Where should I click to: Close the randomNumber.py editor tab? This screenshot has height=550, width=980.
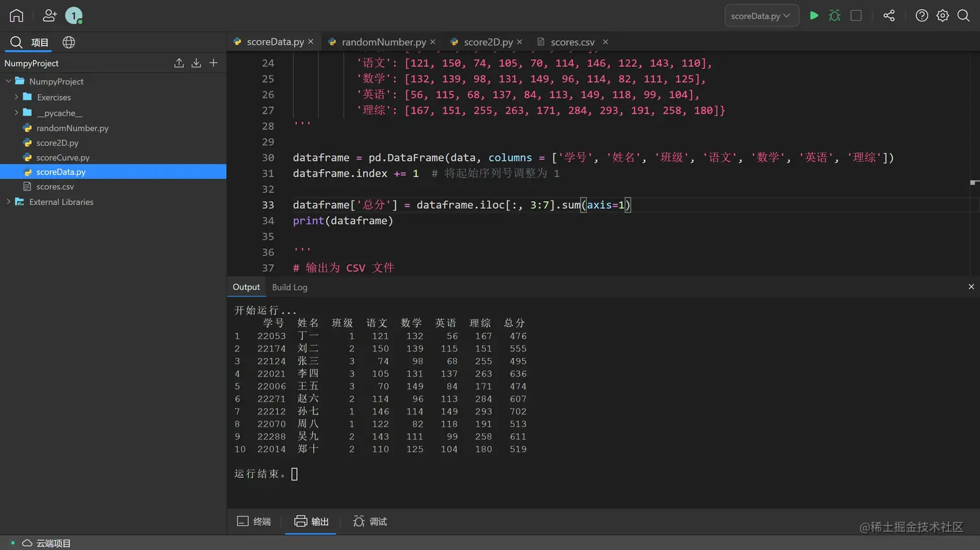[x=432, y=42]
